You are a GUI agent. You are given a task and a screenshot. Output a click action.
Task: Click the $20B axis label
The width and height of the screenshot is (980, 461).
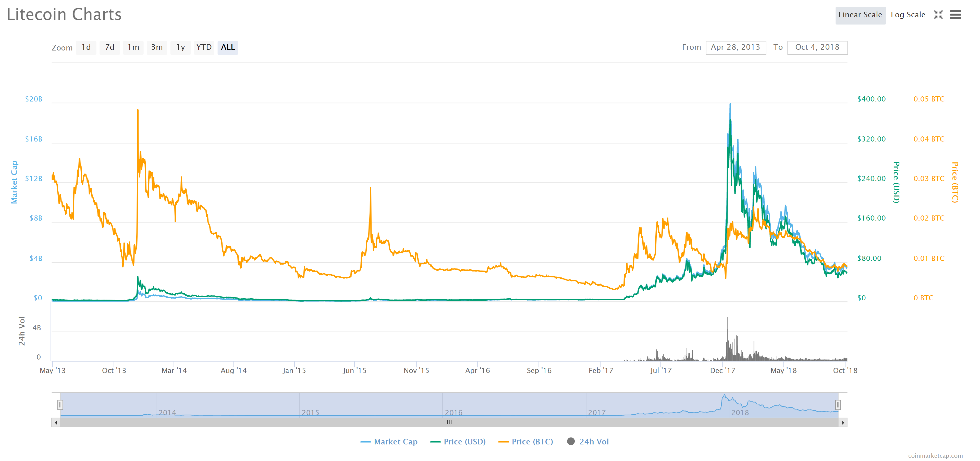[34, 99]
